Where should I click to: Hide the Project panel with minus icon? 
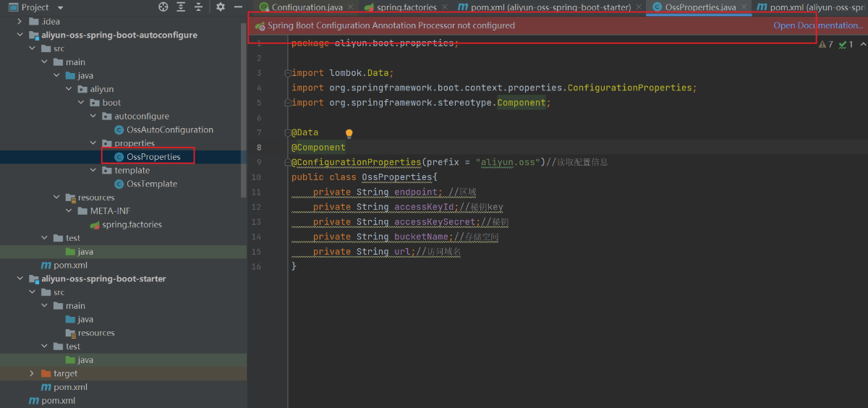click(x=238, y=7)
